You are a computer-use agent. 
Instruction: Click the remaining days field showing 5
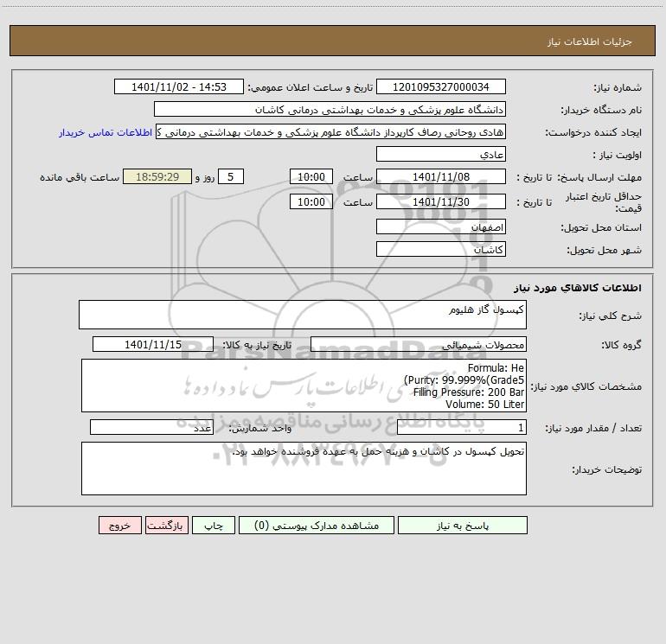point(231,176)
